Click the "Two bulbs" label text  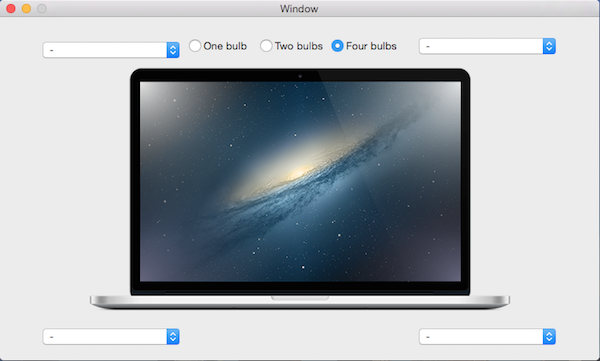point(298,46)
